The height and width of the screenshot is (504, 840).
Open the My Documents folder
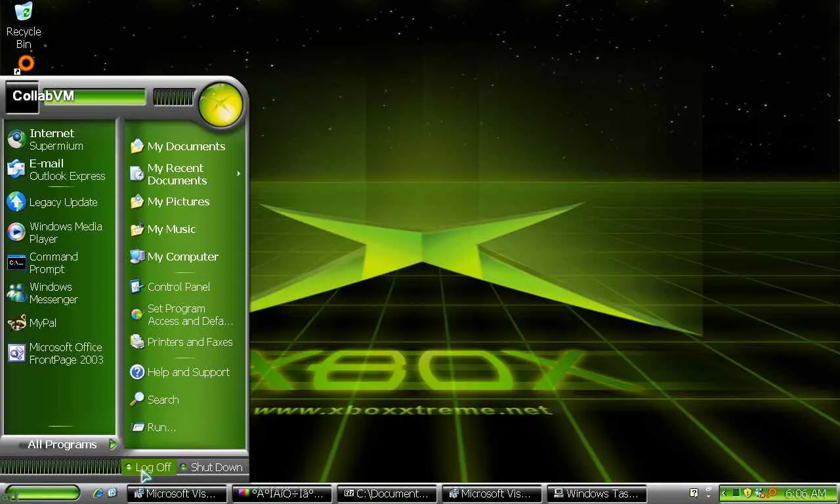(x=185, y=146)
